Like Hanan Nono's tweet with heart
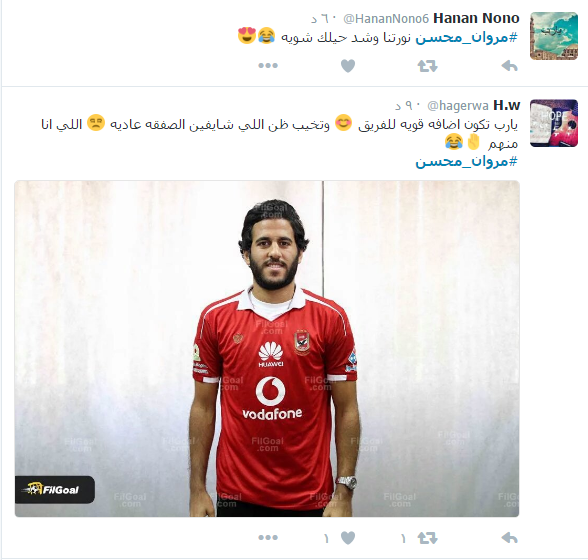Image resolution: width=588 pixels, height=560 pixels. pyautogui.click(x=348, y=66)
